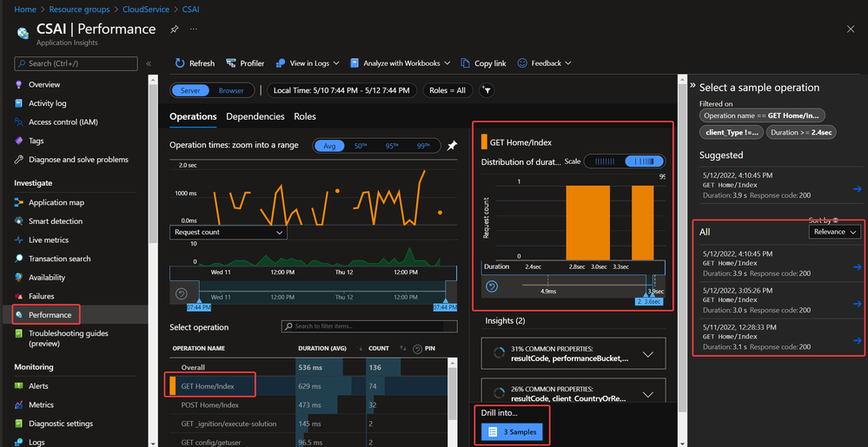Open Alerts under Monitoring

click(38, 385)
